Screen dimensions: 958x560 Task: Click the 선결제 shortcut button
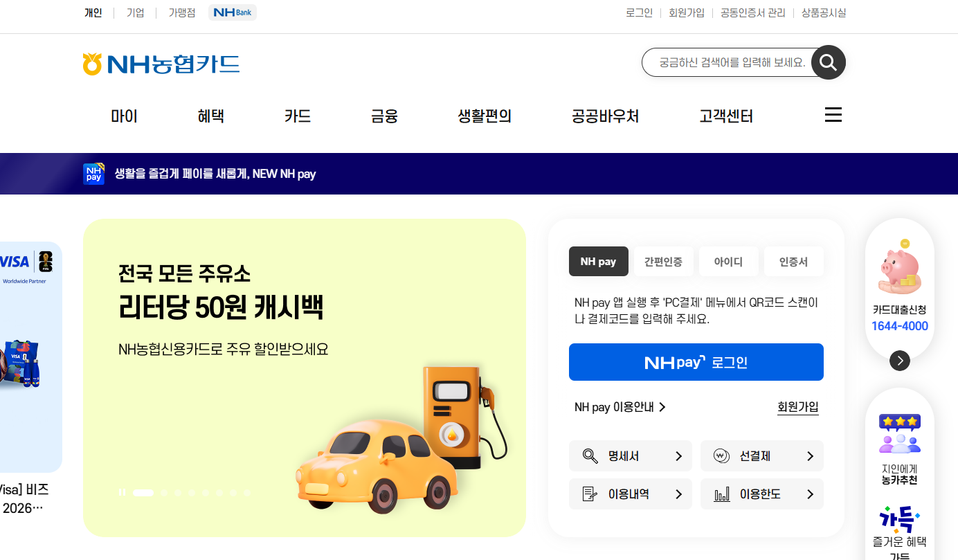[762, 456]
